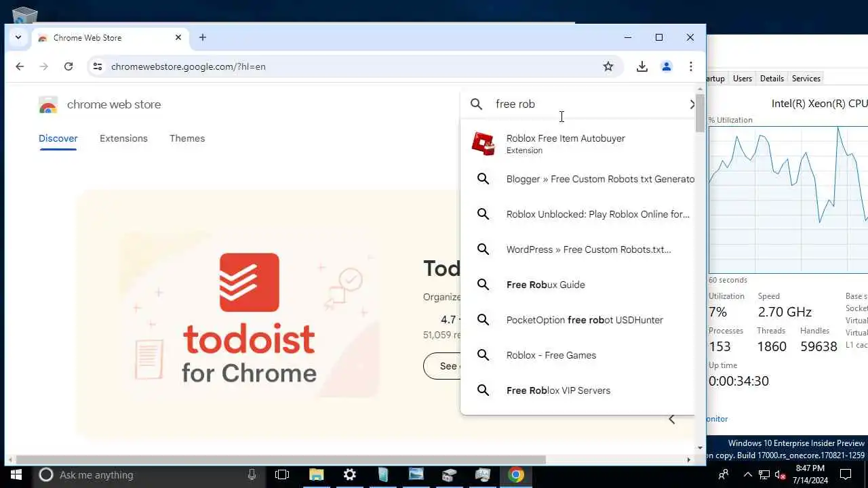
Task: Expand Chrome tab search dropdown arrow
Action: tap(18, 37)
